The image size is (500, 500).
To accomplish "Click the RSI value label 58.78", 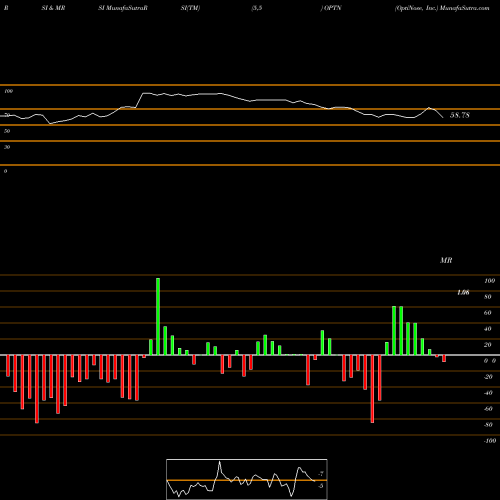I will pyautogui.click(x=460, y=115).
